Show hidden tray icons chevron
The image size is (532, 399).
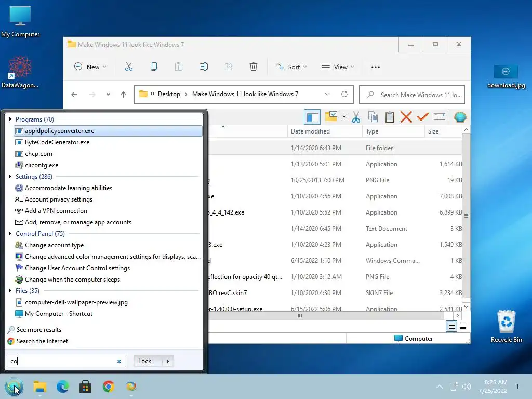(440, 387)
